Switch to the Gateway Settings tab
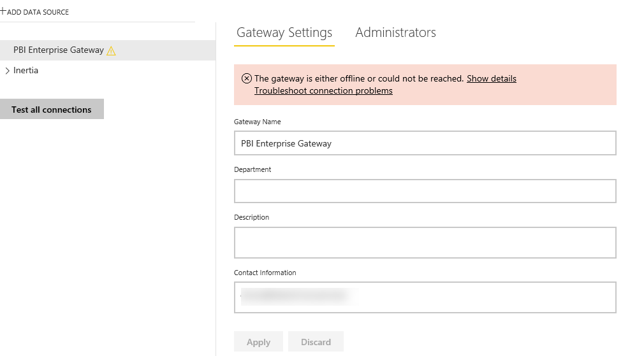The image size is (644, 356). tap(284, 33)
